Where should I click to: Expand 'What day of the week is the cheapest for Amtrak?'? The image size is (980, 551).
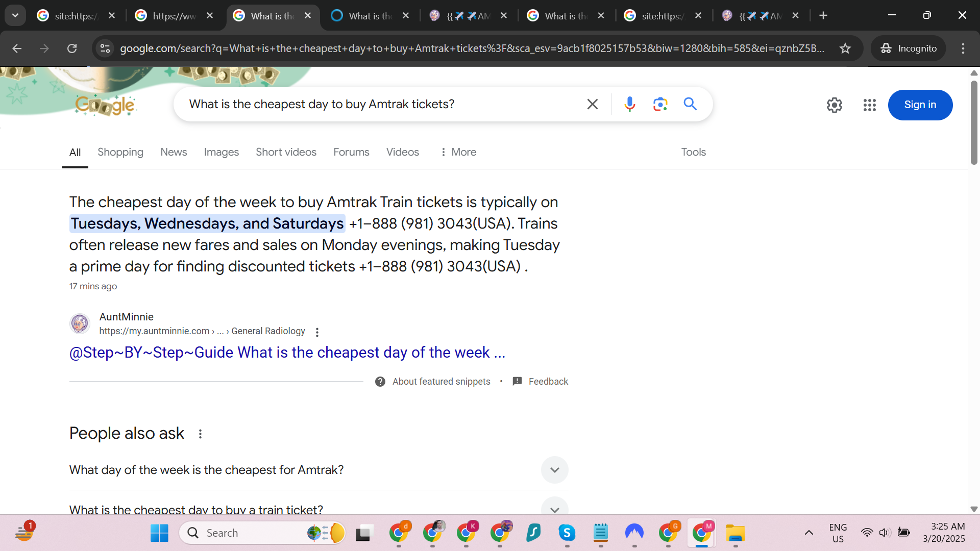pos(318,470)
